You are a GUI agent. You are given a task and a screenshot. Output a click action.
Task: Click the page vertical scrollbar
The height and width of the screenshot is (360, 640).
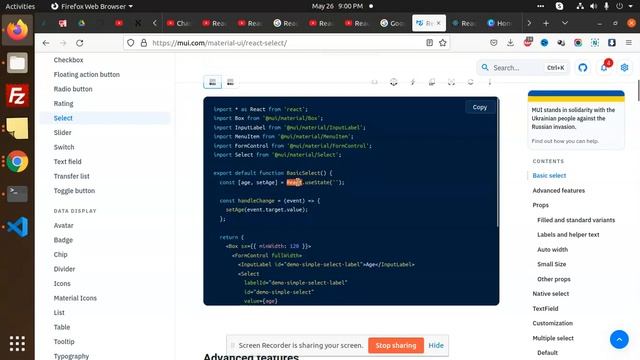click(x=638, y=90)
